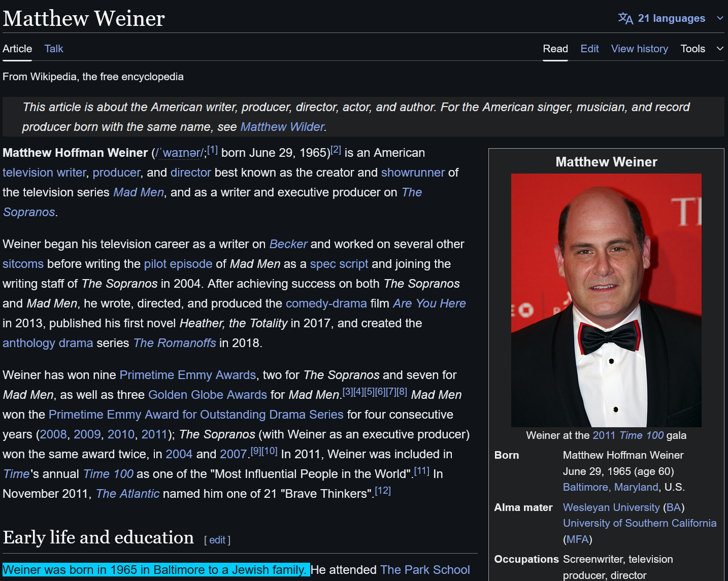This screenshot has width=728, height=581.
Task: Click the 2011 link after 2010 in the paragraph
Action: point(154,434)
